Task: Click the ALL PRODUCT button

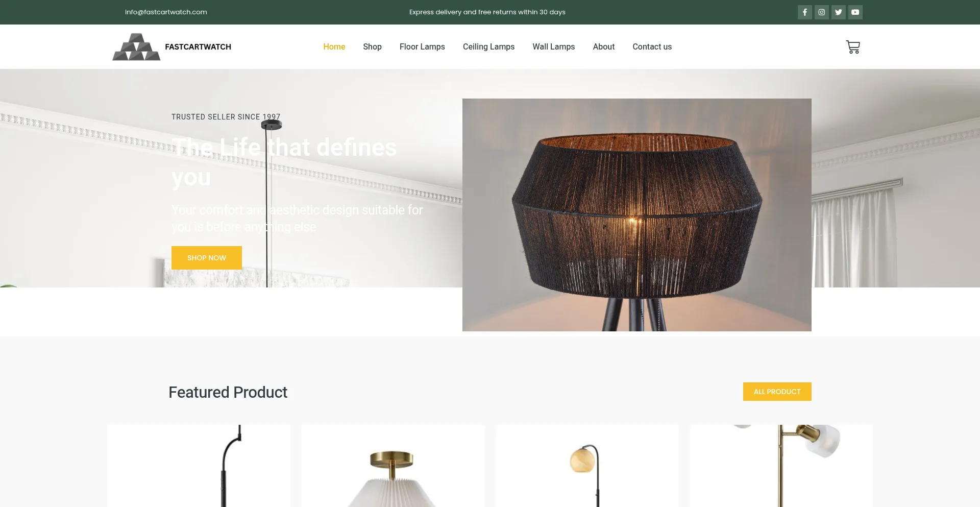Action: tap(777, 392)
